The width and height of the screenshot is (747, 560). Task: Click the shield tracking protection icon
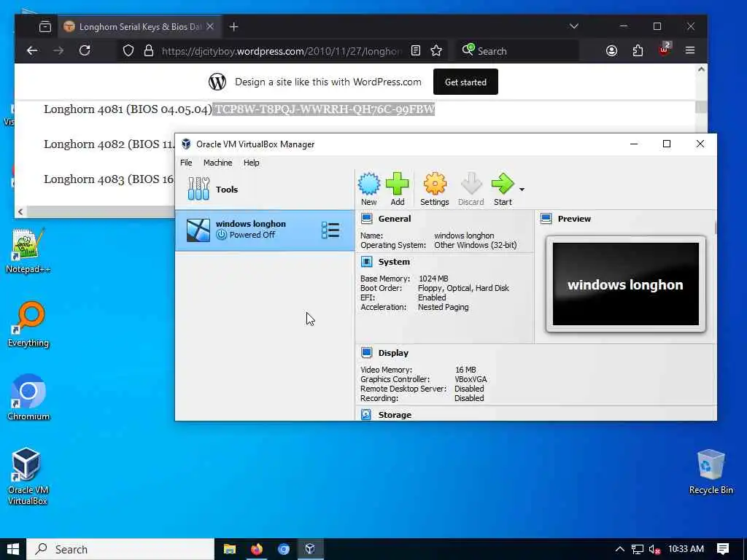click(128, 50)
